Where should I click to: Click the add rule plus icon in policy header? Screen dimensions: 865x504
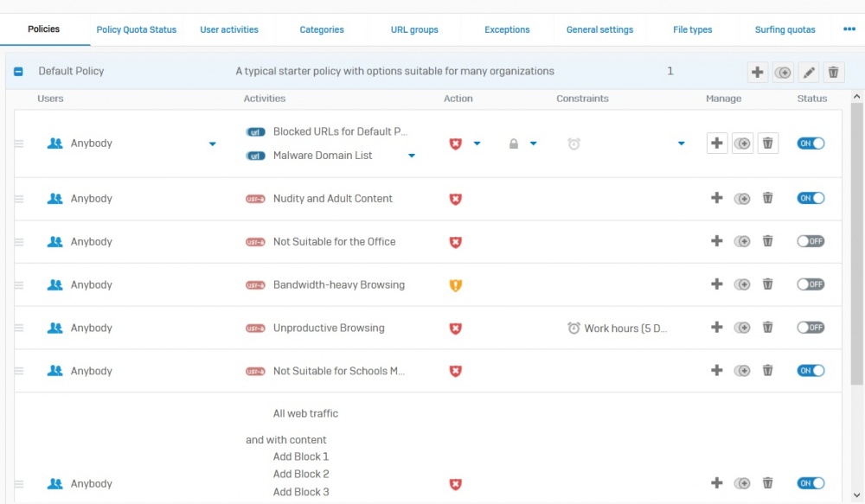pyautogui.click(x=758, y=73)
